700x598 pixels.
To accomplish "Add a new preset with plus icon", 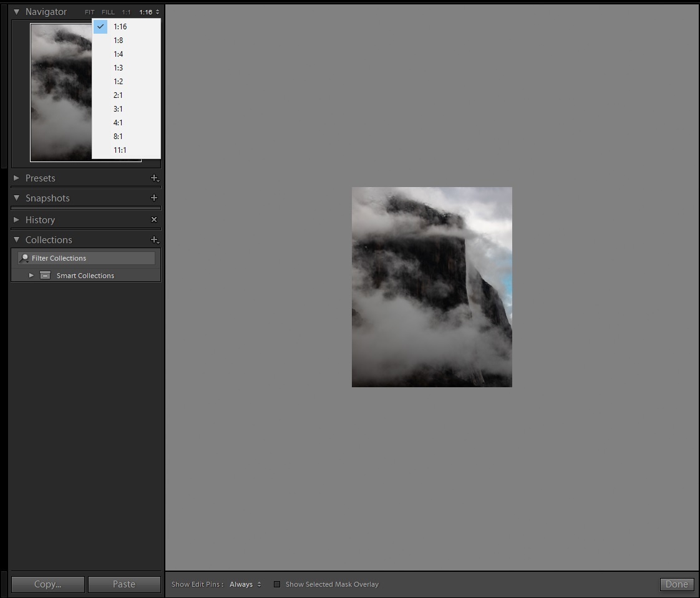I will [155, 178].
